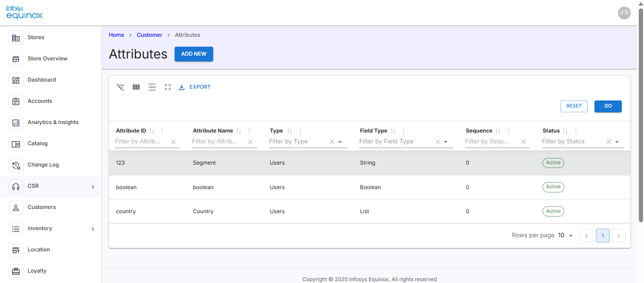The image size is (644, 283).
Task: Open Attribute Name column options menu
Action: coord(250,131)
